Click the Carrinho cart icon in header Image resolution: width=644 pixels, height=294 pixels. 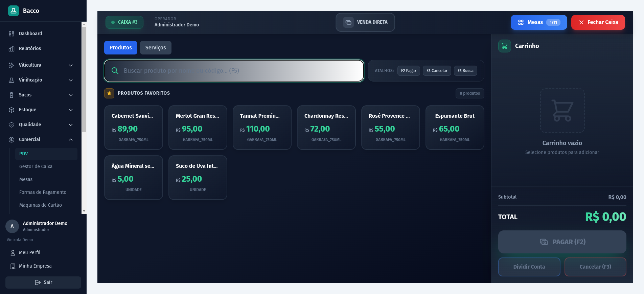[504, 46]
